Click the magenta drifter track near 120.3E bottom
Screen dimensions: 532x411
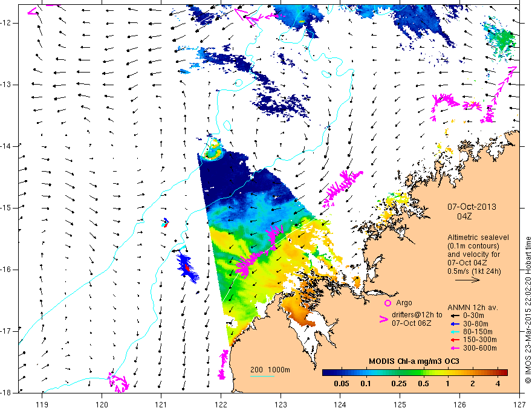click(118, 382)
